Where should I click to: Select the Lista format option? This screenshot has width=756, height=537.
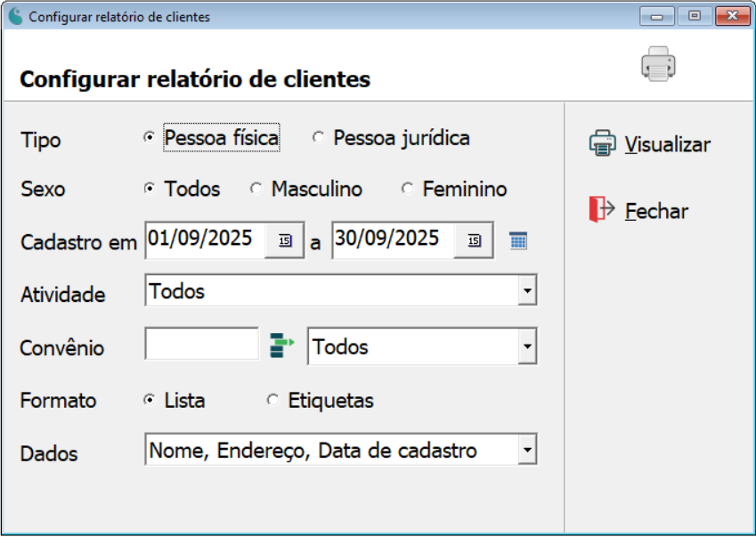pos(150,401)
